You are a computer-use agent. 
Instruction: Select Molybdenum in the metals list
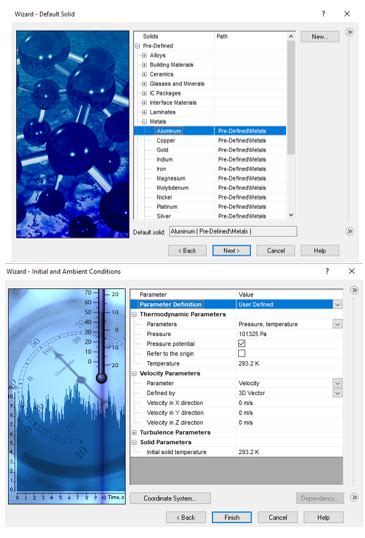coord(173,188)
